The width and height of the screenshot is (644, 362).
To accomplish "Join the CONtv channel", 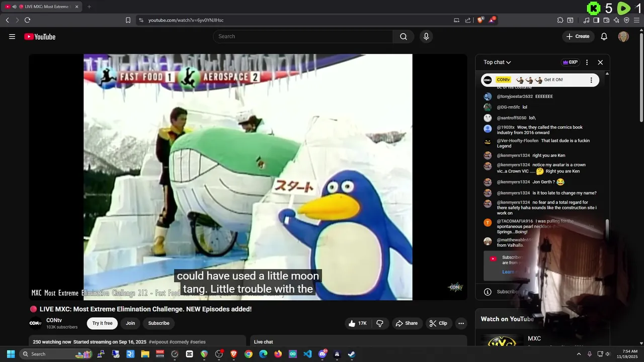I will [130, 323].
